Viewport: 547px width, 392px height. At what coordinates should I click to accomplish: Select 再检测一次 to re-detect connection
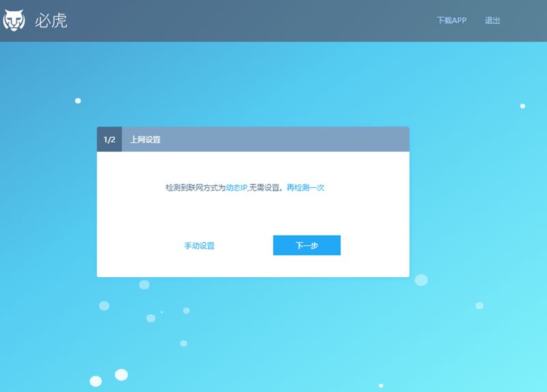pyautogui.click(x=306, y=188)
